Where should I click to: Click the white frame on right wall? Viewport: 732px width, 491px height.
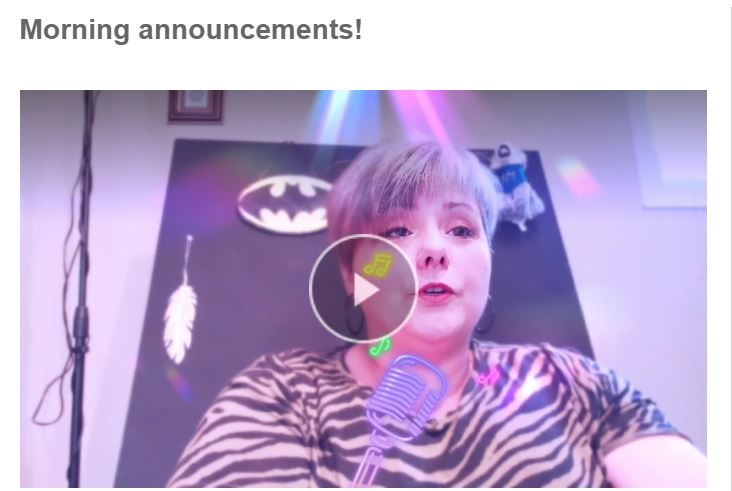(x=668, y=149)
